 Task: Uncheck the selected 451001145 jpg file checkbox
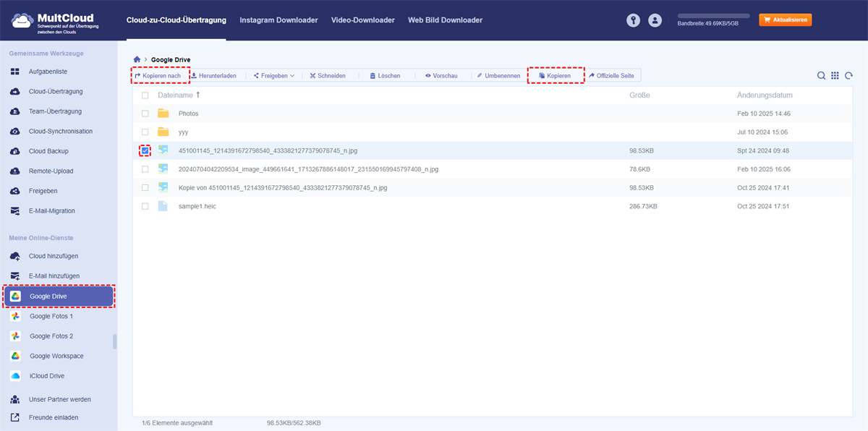coord(145,150)
